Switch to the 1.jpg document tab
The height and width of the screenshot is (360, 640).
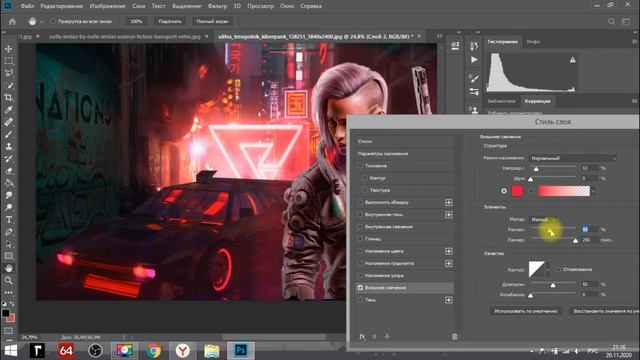[26, 36]
